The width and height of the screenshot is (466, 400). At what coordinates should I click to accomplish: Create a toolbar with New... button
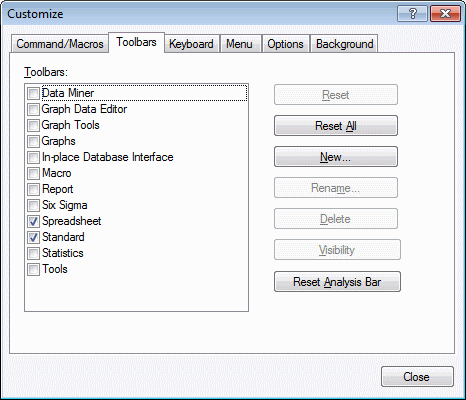click(x=336, y=157)
